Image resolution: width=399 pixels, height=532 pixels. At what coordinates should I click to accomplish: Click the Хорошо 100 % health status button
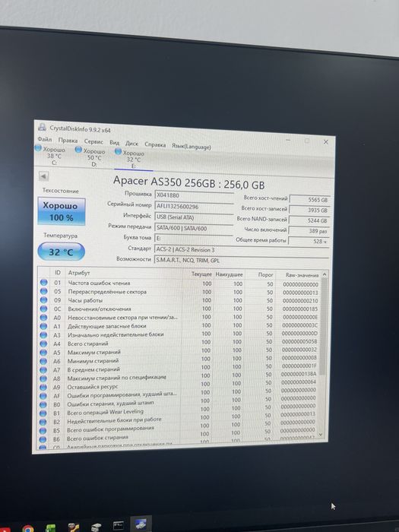[62, 211]
